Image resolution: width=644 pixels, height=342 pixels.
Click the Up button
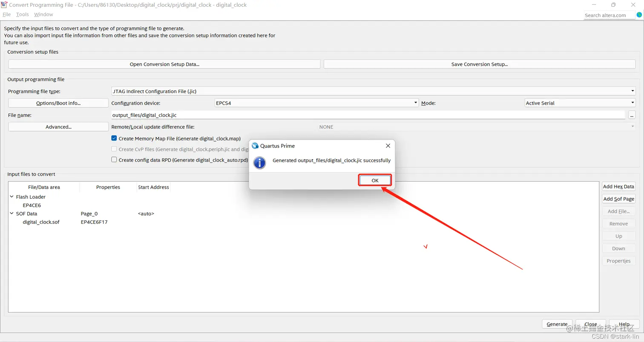(618, 236)
